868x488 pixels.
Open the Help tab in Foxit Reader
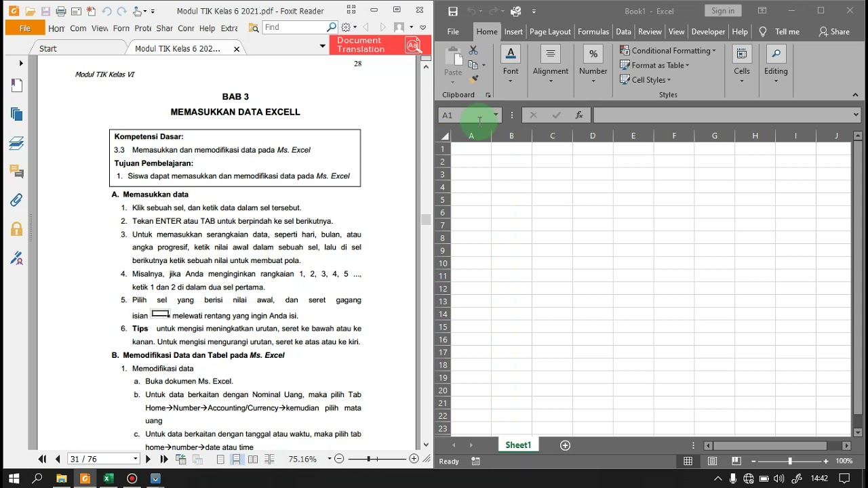pos(208,28)
